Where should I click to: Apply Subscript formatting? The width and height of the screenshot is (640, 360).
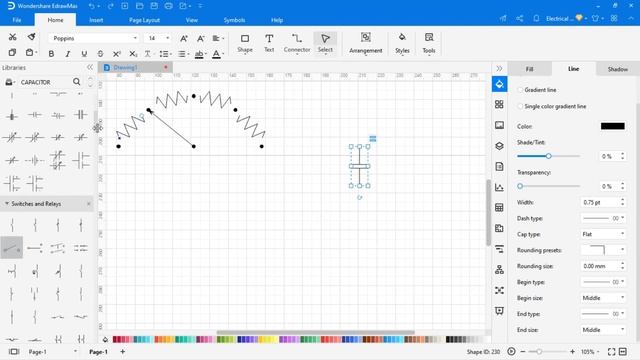tap(133, 53)
